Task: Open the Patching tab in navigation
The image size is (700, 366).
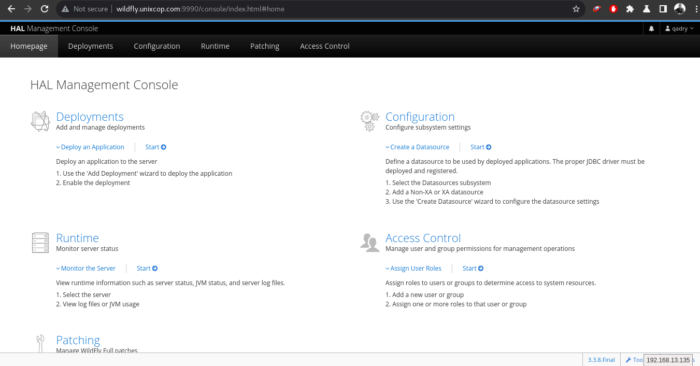Action: [x=265, y=46]
